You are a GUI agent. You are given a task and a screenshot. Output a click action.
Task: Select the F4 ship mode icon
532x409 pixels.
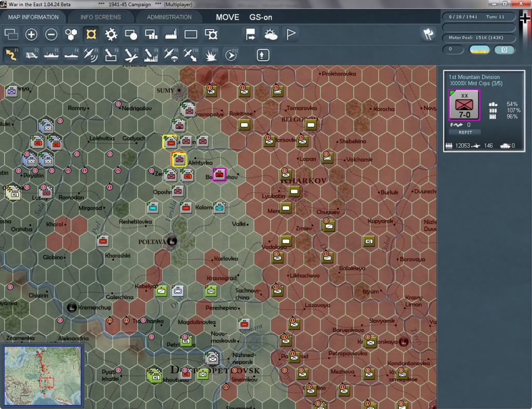71,55
